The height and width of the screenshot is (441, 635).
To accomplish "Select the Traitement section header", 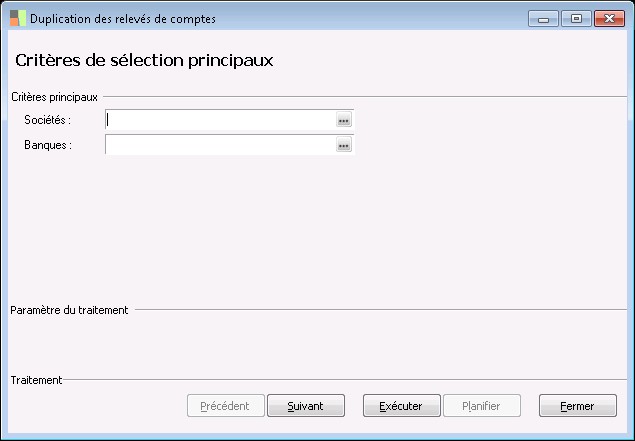I will 36,380.
